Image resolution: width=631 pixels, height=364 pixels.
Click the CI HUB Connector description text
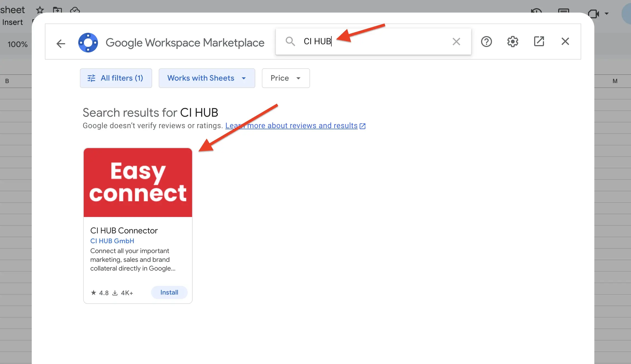(133, 260)
